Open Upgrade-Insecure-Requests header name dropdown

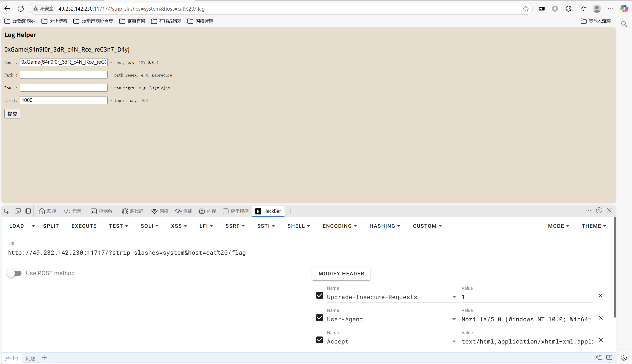[x=454, y=297]
